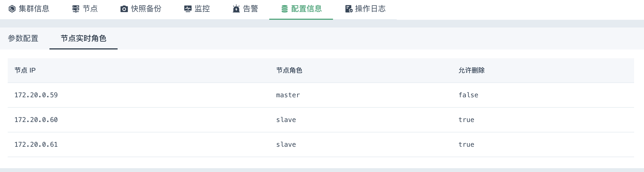
Task: Select node IP 172.20.0.59 cell
Action: pyautogui.click(x=36, y=95)
